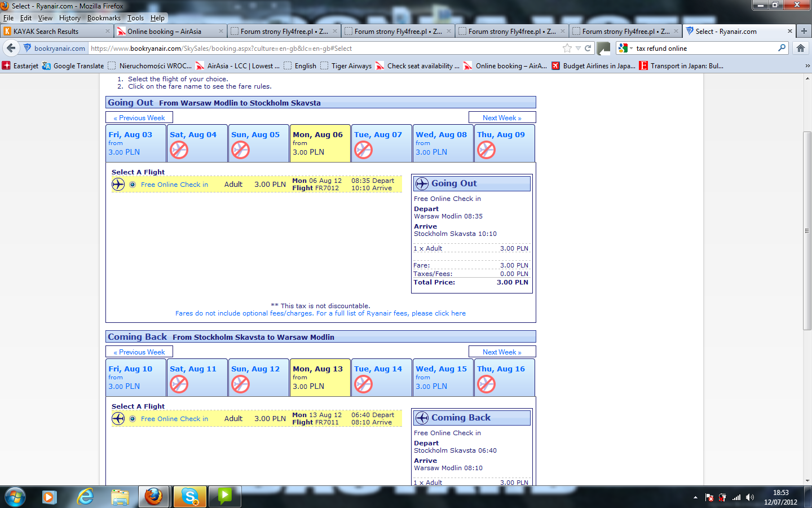Open Internet Explorer from the taskbar
The height and width of the screenshot is (508, 812).
(85, 497)
